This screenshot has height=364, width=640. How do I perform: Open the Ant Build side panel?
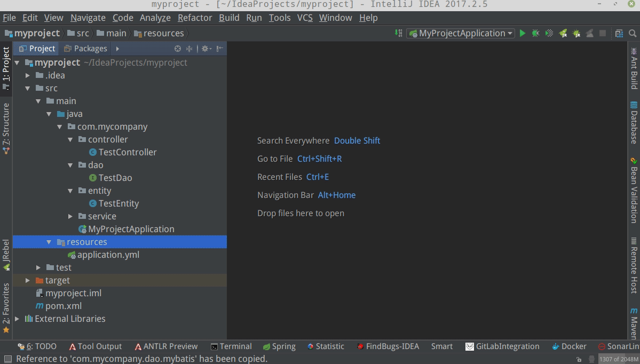634,68
